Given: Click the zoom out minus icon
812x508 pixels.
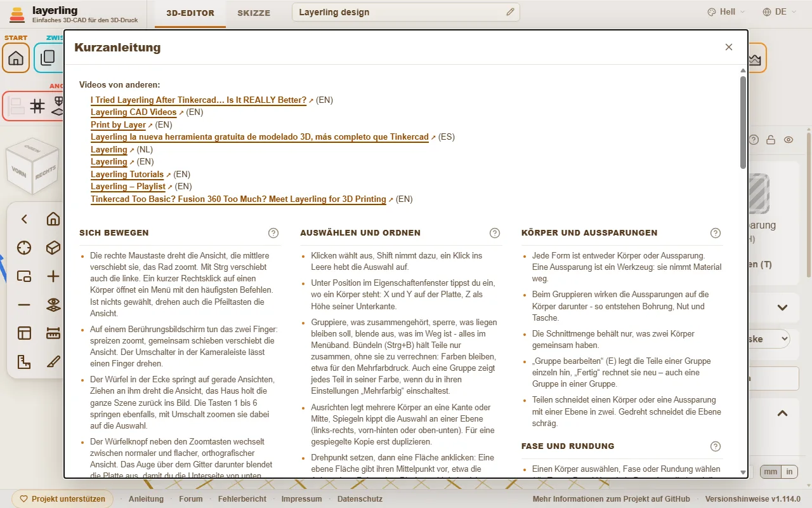Looking at the screenshot, I should [24, 305].
